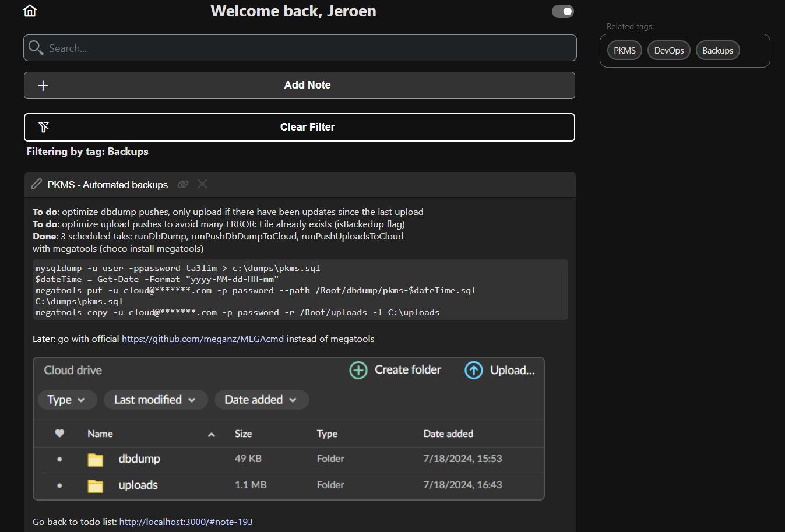The image size is (785, 532).
Task: Click the favorites heart column icon
Action: tap(59, 434)
